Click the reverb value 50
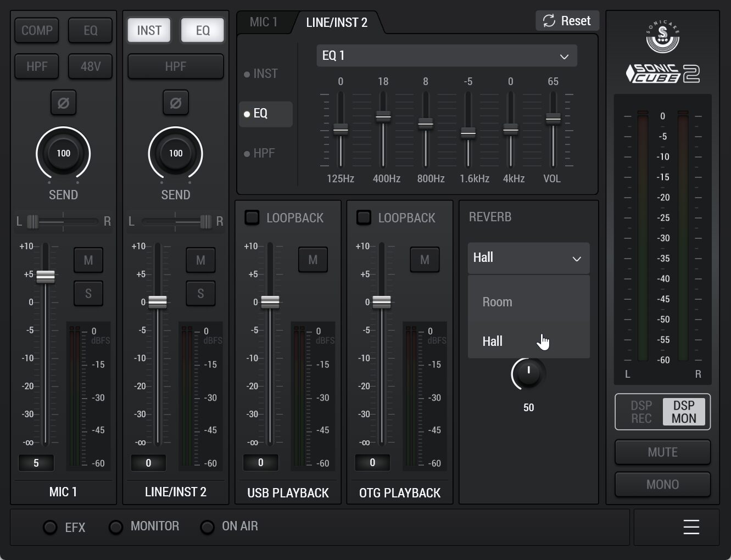Image resolution: width=731 pixels, height=560 pixels. [x=528, y=407]
